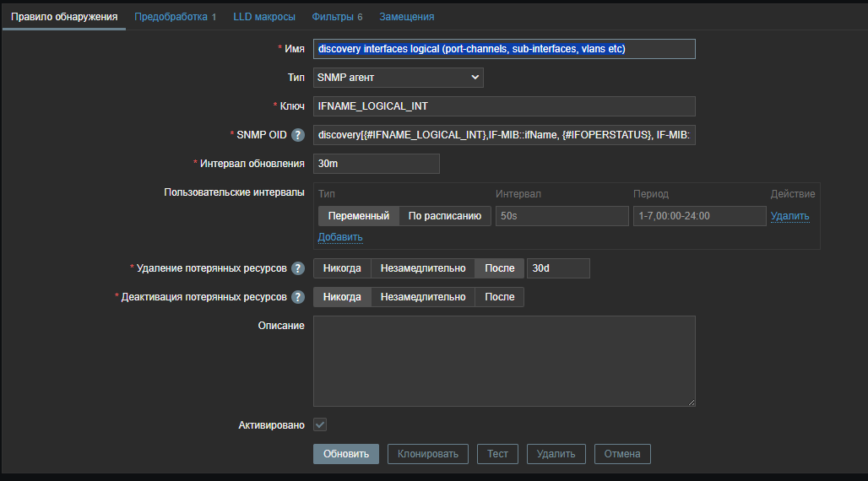Open help for SNMP OID field
Image resolution: width=868 pixels, height=481 pixels.
pyautogui.click(x=298, y=135)
